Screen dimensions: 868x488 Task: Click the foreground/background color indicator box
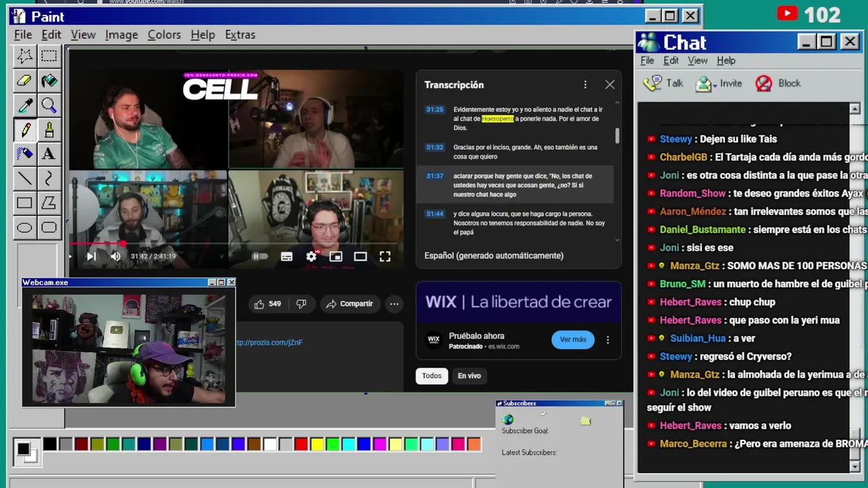pos(27,452)
